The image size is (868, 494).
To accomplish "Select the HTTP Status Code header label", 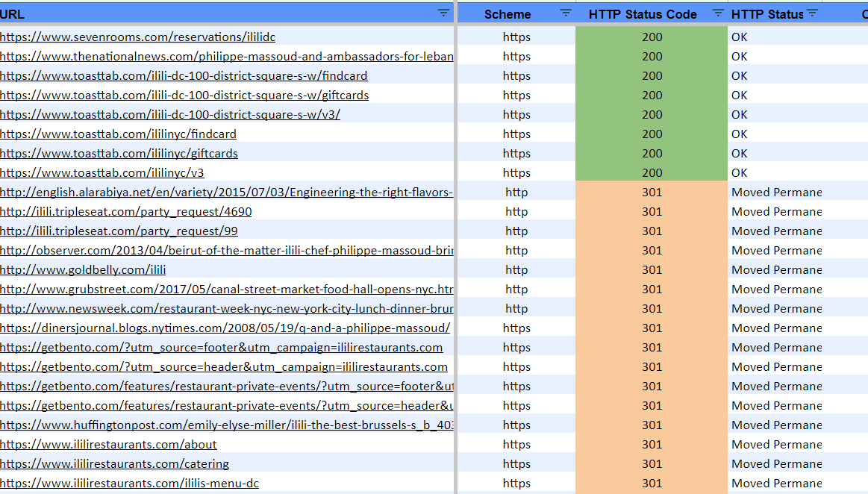I will [643, 14].
